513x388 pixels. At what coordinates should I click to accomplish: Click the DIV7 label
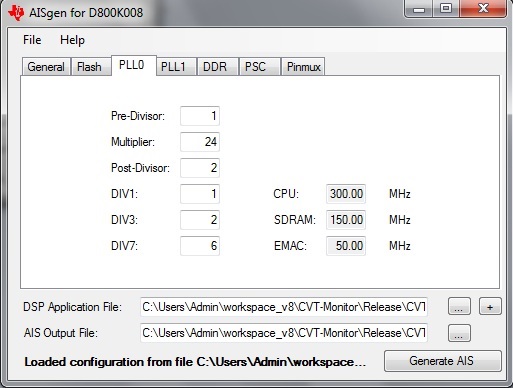pos(124,246)
